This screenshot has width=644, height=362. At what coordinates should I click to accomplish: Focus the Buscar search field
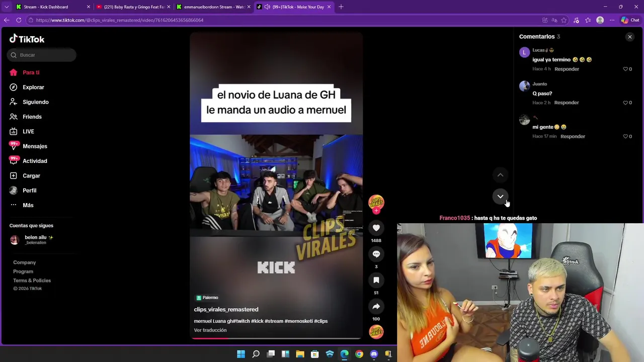pyautogui.click(x=42, y=55)
